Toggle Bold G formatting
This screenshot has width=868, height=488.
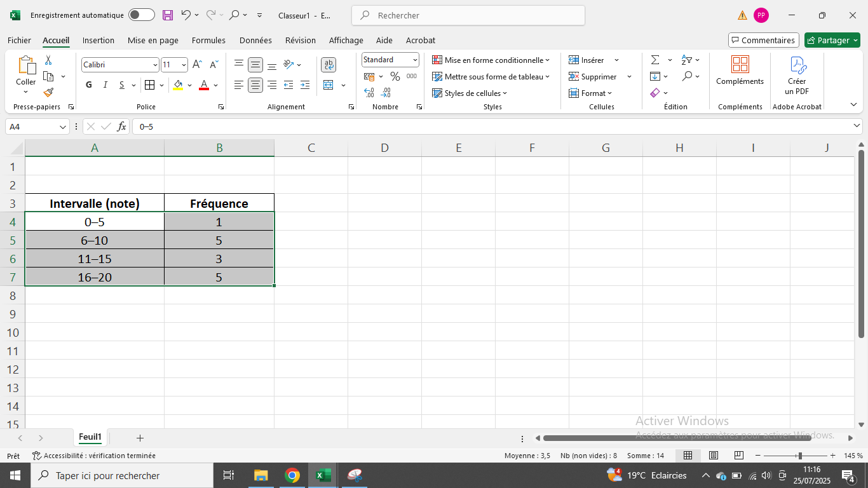coord(89,85)
